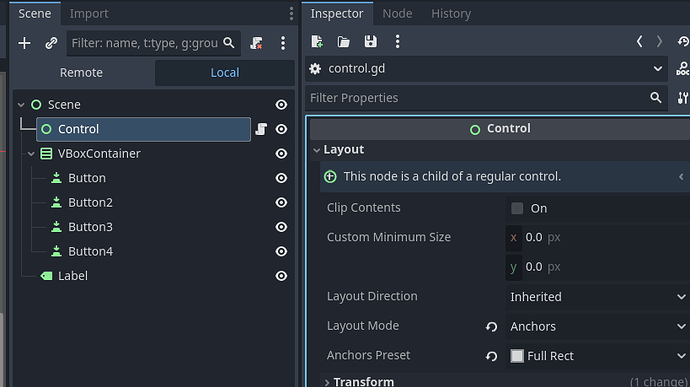Create a new resource in Inspector
This screenshot has height=387, width=690.
pos(317,42)
